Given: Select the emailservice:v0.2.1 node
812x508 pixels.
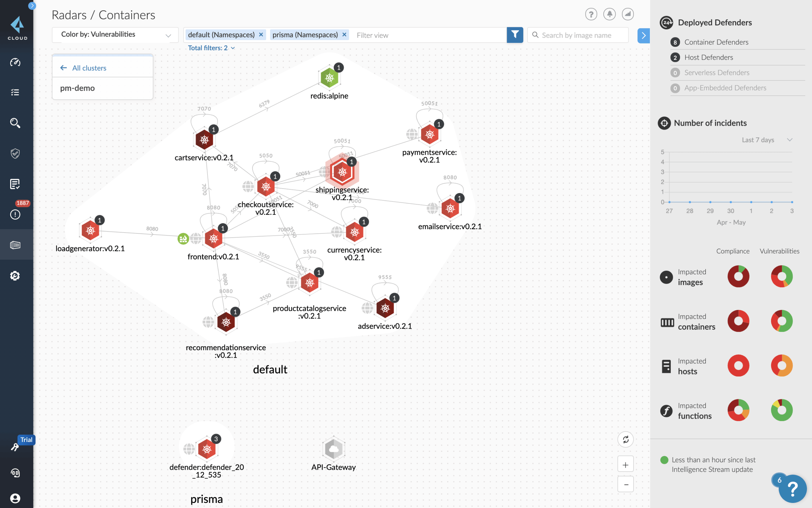Looking at the screenshot, I should (450, 208).
